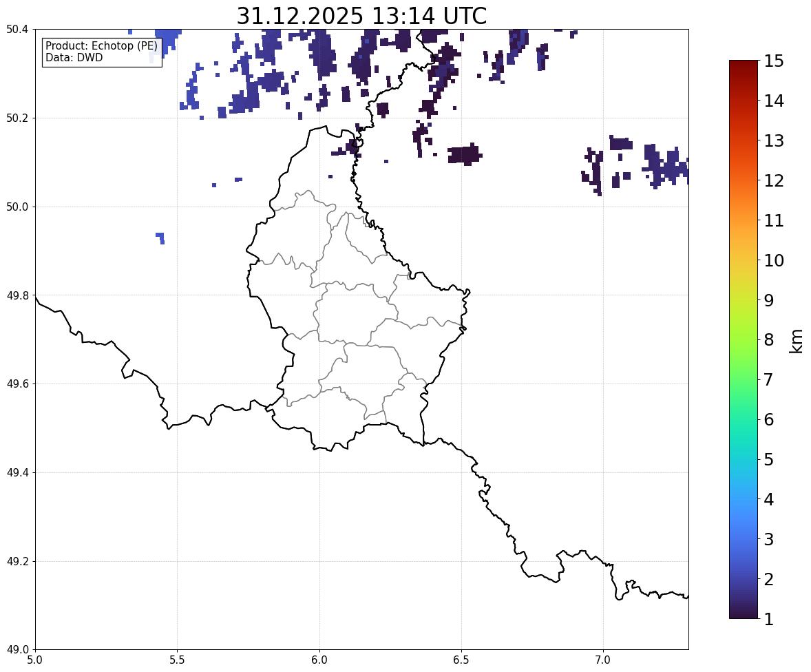Viewport: 811px width, 672px height.
Task: Click the echo cluster at the map's right edge near 50.1
Action: coord(666,165)
